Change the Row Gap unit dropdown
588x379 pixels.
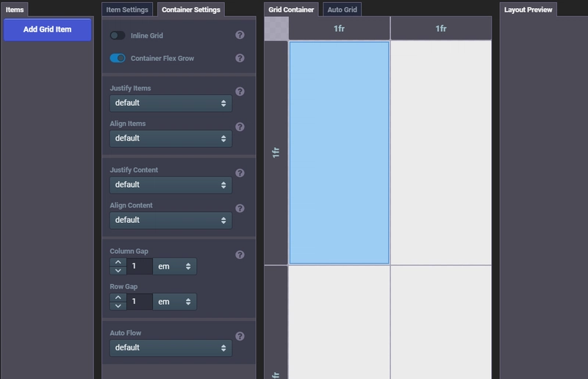[x=174, y=302]
